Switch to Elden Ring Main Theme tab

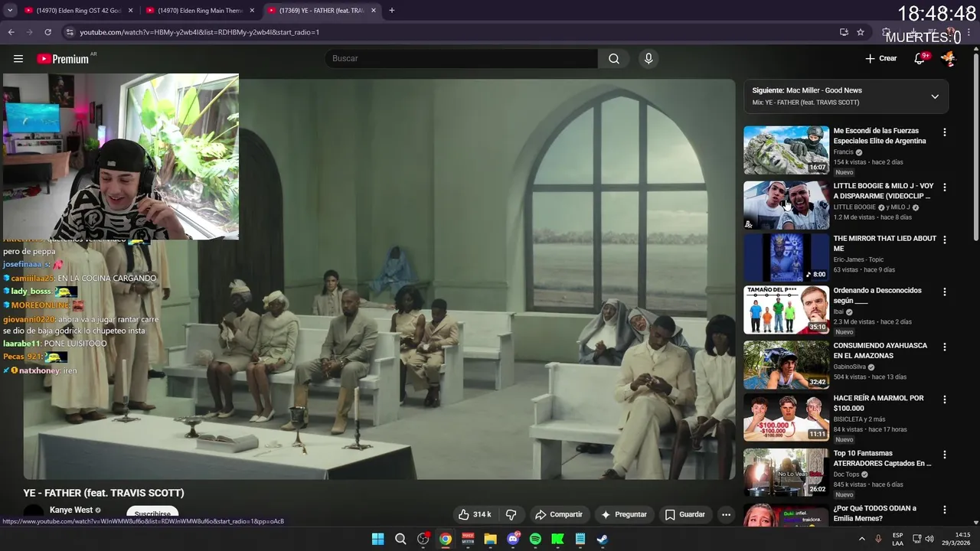coord(201,11)
